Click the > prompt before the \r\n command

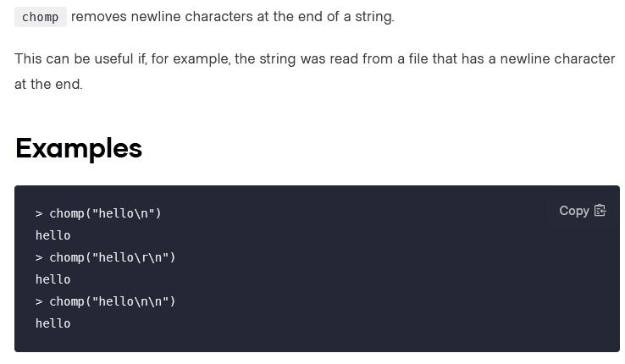pos(39,257)
